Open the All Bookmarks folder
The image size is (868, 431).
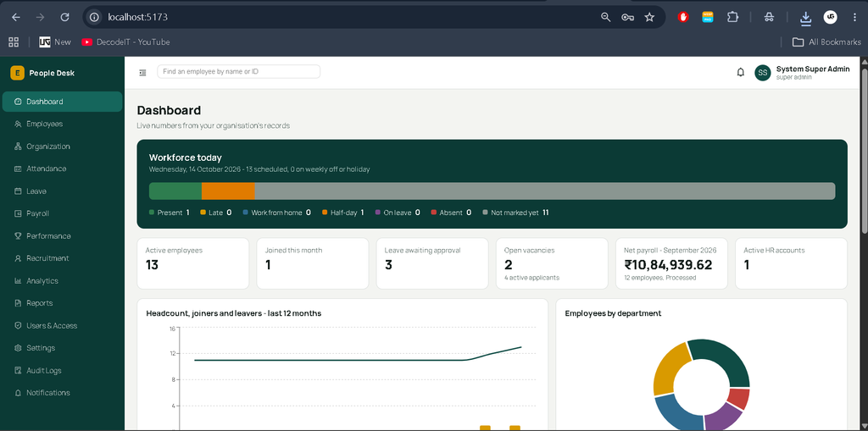point(826,42)
